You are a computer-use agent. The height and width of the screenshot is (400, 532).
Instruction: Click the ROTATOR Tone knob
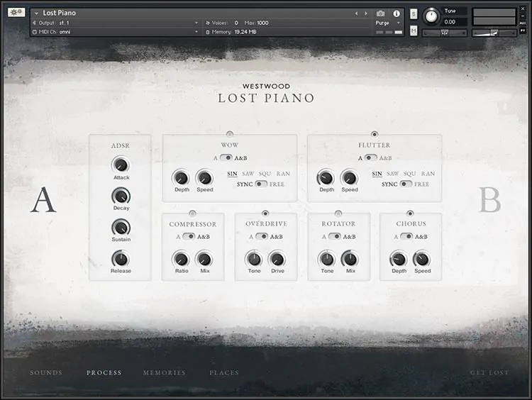point(327,259)
